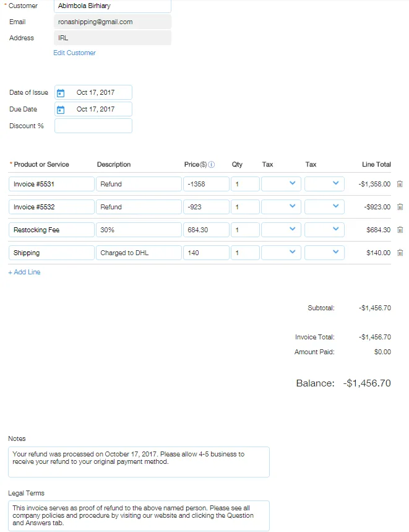The height and width of the screenshot is (532, 409).
Task: Click the Shipping description field
Action: tap(138, 253)
